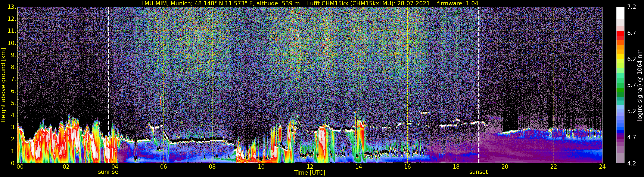Click the time tick label '06'
Image resolution: width=644 pixels, height=177 pixels.
pyautogui.click(x=164, y=167)
